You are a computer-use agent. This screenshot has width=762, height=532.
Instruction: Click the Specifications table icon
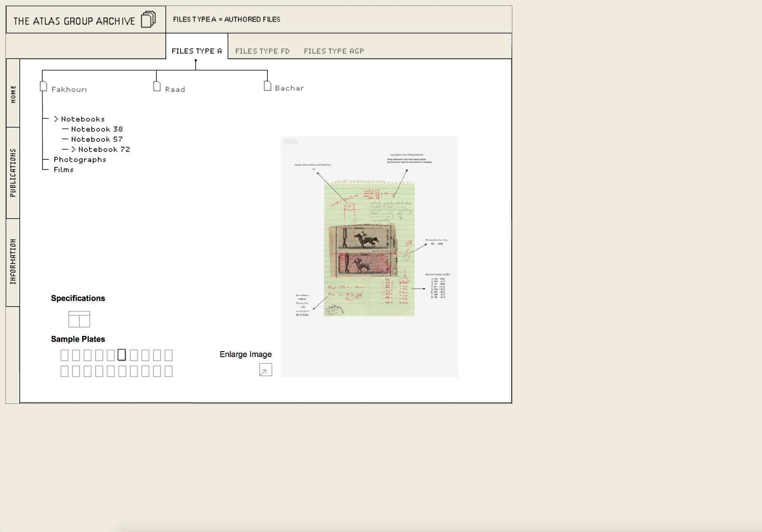79,319
